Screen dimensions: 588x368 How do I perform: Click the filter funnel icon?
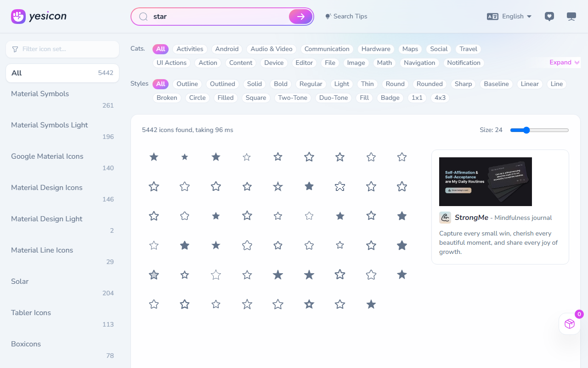click(x=15, y=49)
